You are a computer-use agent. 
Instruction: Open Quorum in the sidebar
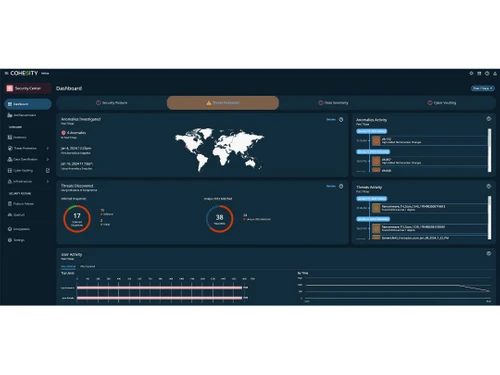[19, 215]
